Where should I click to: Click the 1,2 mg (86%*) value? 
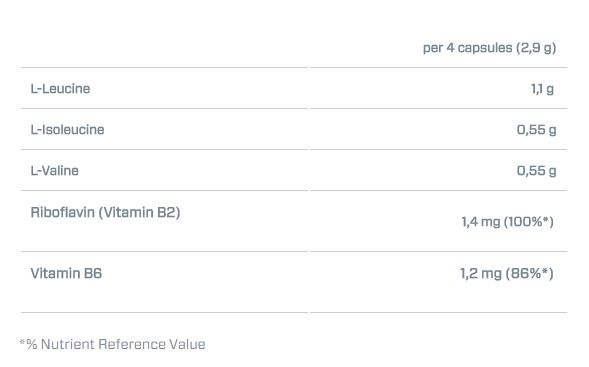(x=507, y=273)
